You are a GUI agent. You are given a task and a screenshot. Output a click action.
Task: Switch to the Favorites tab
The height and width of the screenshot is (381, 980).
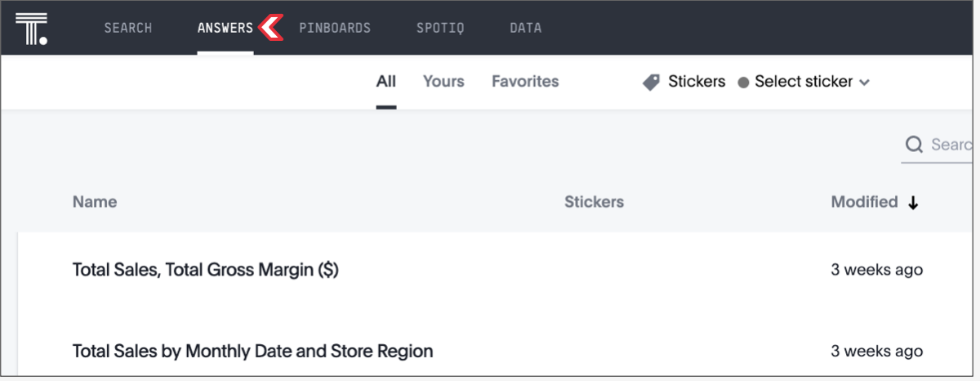pyautogui.click(x=525, y=82)
